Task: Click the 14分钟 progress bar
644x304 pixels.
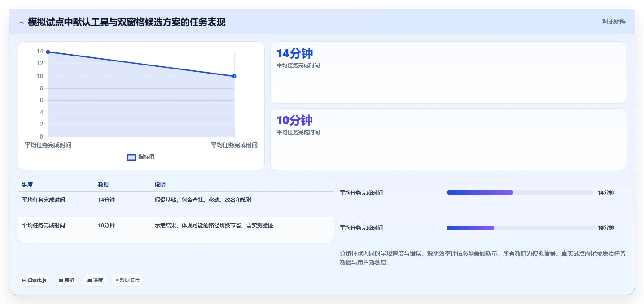Action: [520, 192]
